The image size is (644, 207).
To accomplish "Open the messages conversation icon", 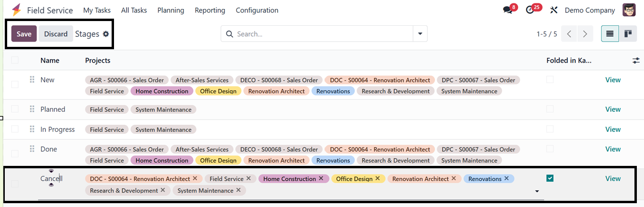I will [508, 10].
